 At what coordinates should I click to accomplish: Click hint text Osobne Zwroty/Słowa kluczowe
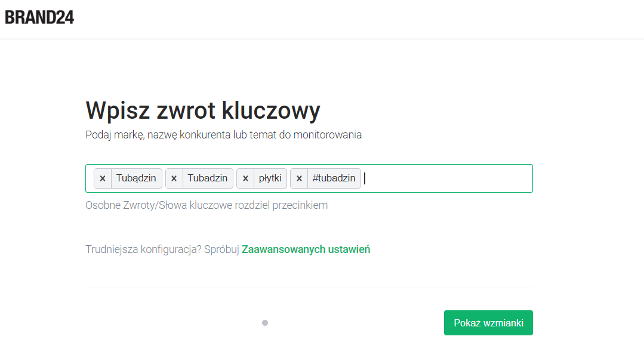(207, 205)
